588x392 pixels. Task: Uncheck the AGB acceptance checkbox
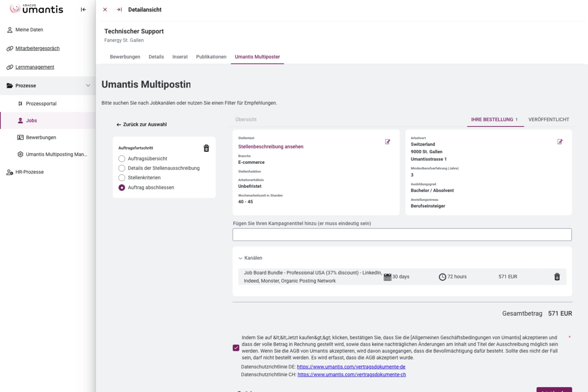click(x=236, y=348)
